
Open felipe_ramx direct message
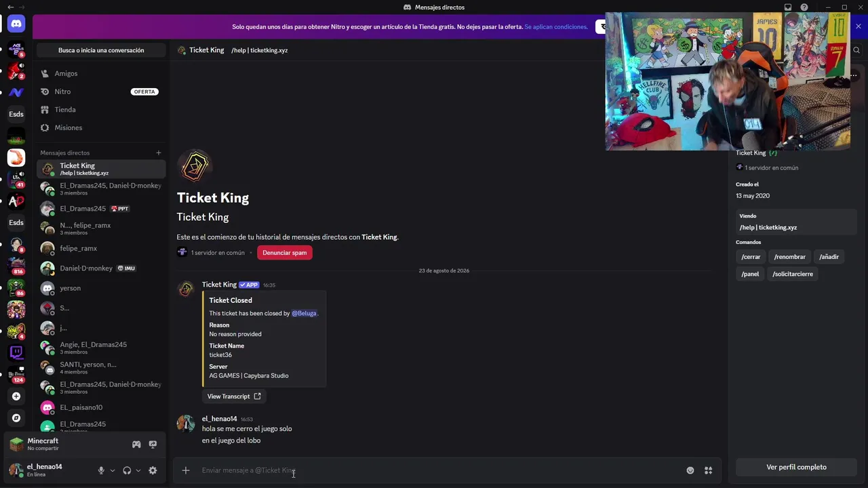point(101,248)
